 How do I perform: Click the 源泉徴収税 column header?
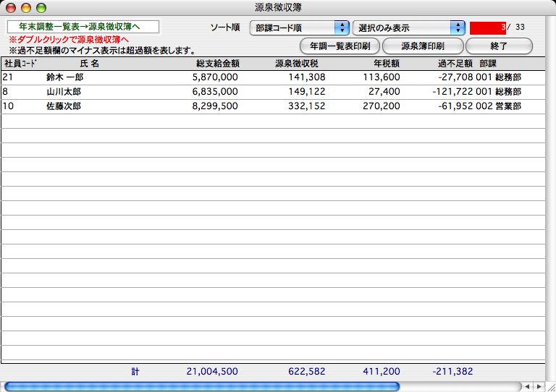300,64
